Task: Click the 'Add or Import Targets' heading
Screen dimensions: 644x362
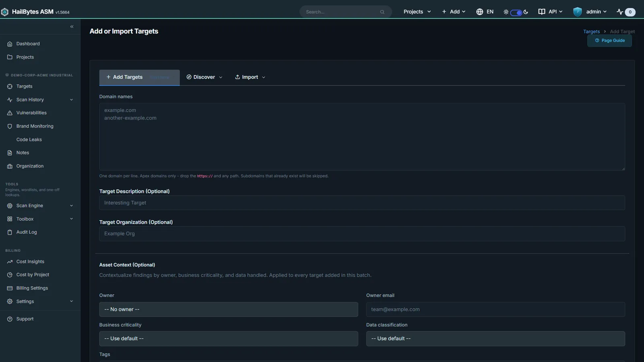Action: coord(124,31)
